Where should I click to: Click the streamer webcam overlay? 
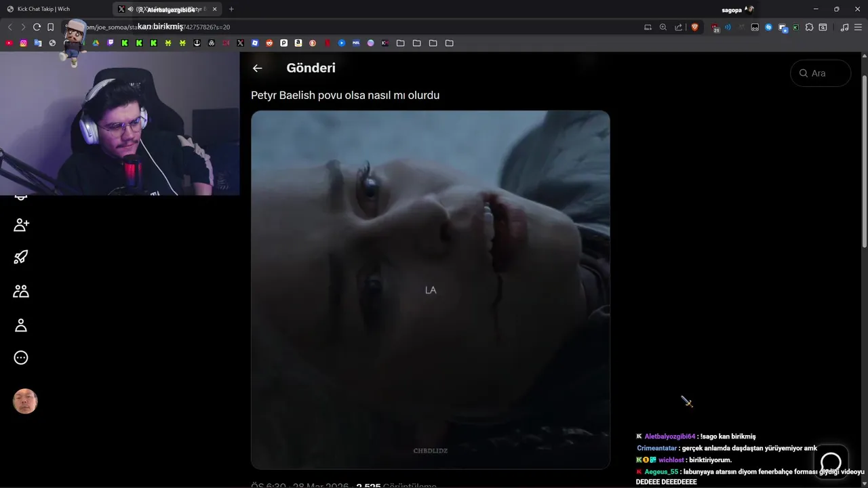(x=119, y=124)
